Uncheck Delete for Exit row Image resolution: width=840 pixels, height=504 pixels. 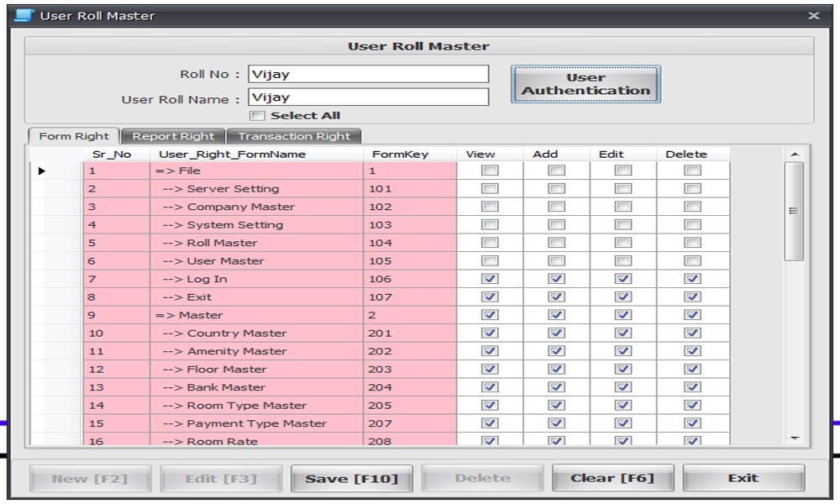[692, 297]
